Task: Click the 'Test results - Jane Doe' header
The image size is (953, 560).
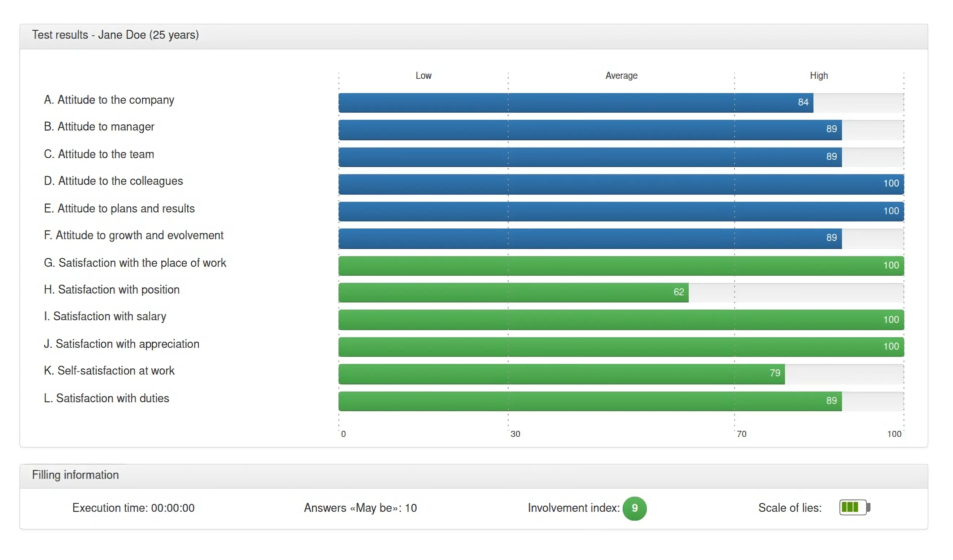Action: point(116,35)
